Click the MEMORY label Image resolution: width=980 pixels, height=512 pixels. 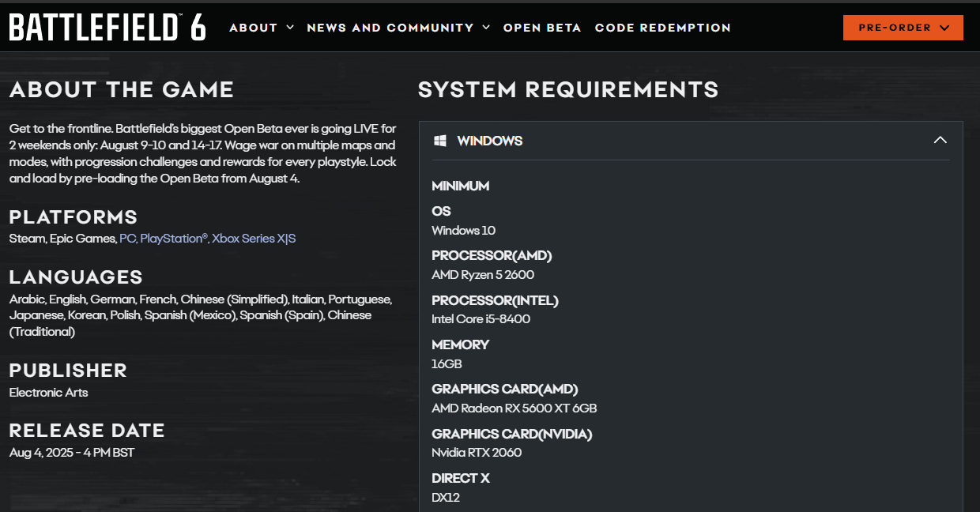461,344
